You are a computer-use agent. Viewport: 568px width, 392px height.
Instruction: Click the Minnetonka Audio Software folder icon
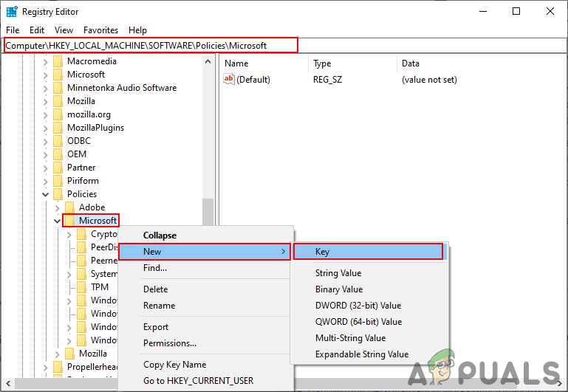[58, 88]
